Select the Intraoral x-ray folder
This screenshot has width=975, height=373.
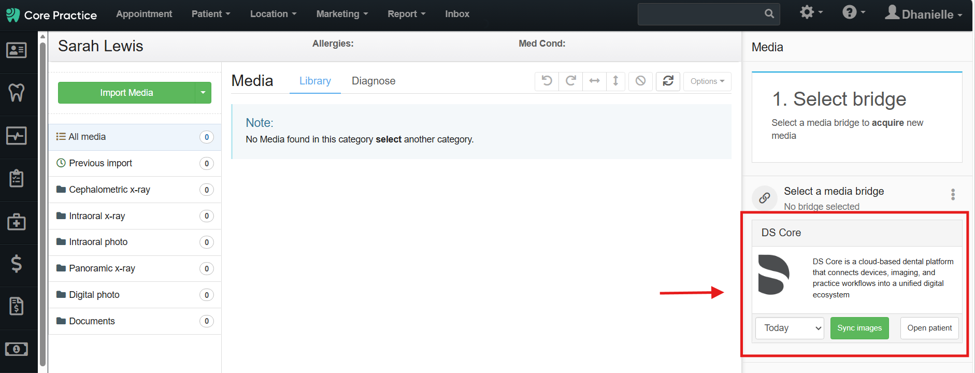pos(135,216)
